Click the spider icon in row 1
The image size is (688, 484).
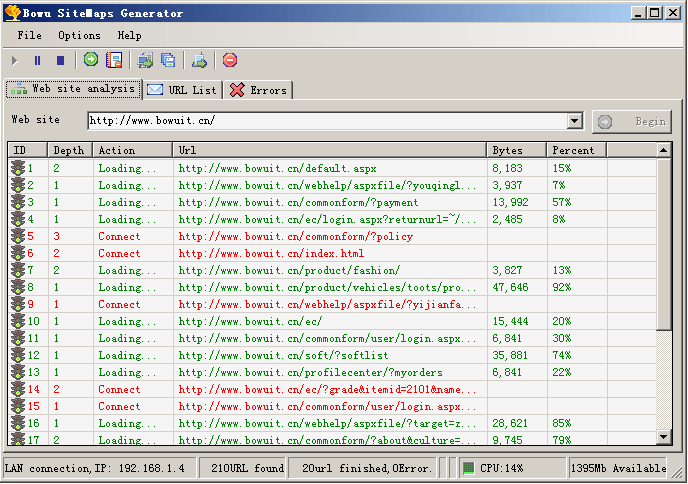click(x=18, y=168)
